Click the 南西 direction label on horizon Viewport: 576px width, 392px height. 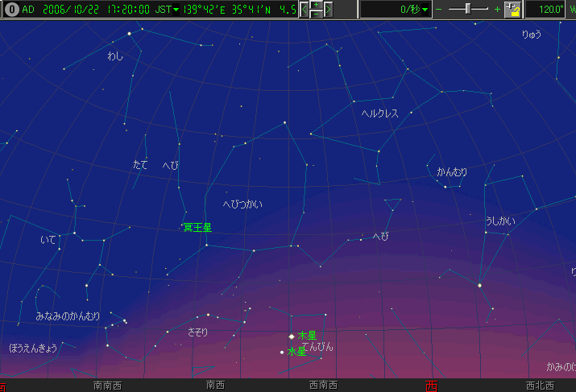(215, 386)
